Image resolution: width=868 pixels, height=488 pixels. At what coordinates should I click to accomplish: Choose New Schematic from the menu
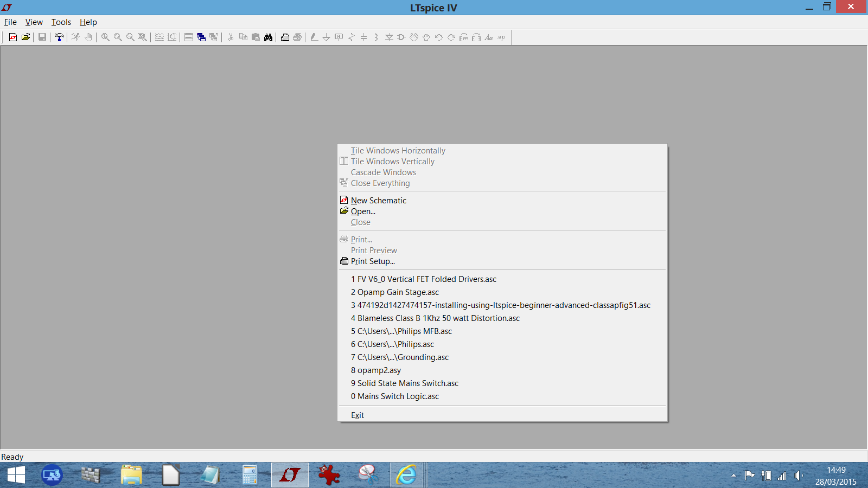pyautogui.click(x=502, y=201)
